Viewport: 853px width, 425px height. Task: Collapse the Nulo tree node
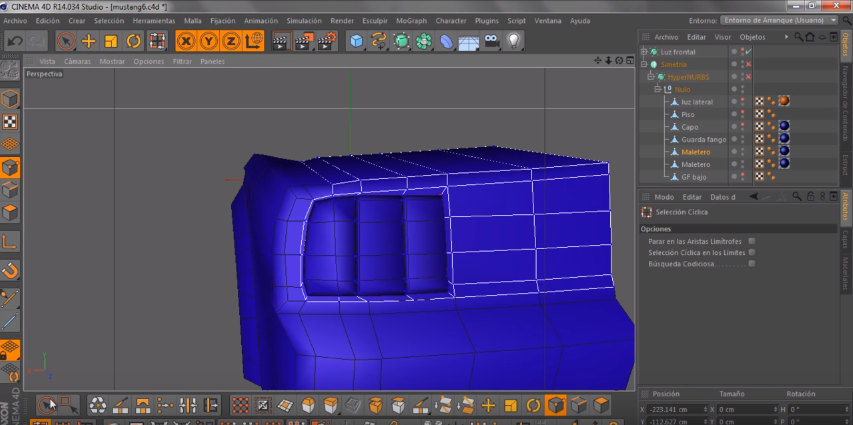(657, 89)
